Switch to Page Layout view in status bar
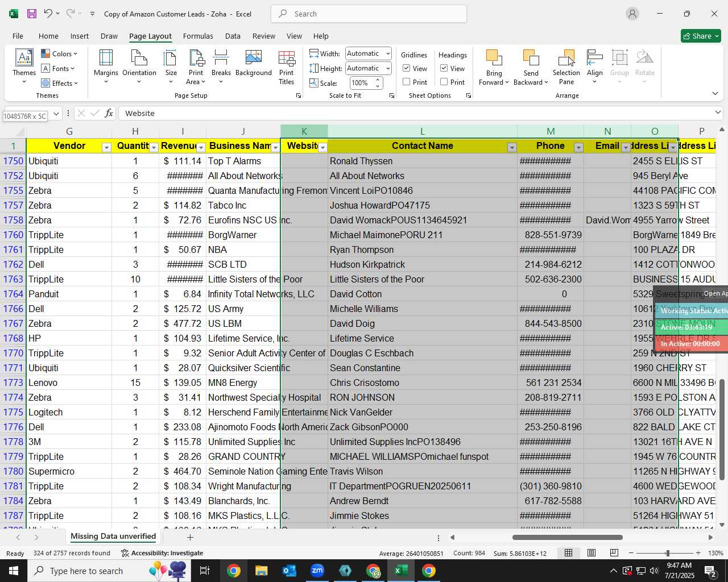This screenshot has height=582, width=728. coord(591,553)
